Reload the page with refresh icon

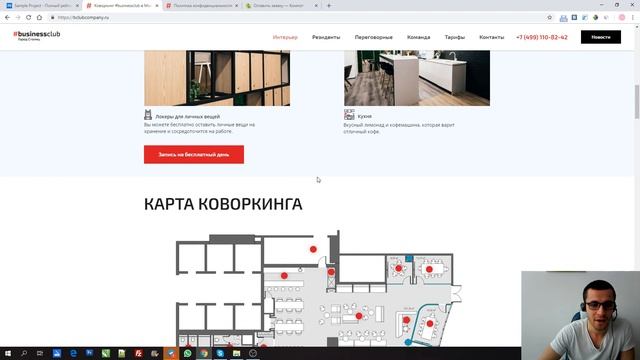(x=28, y=18)
